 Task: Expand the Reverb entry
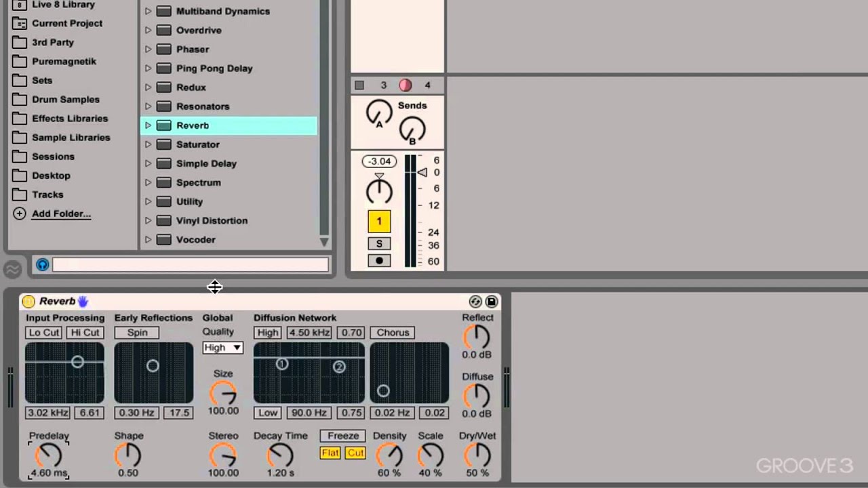(x=148, y=125)
